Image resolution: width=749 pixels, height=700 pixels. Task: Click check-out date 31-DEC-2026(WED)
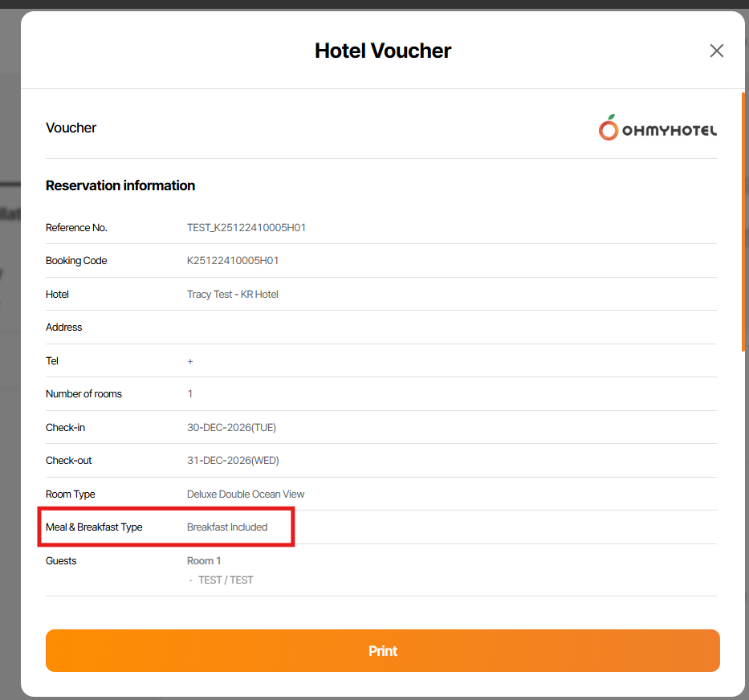[x=233, y=461]
